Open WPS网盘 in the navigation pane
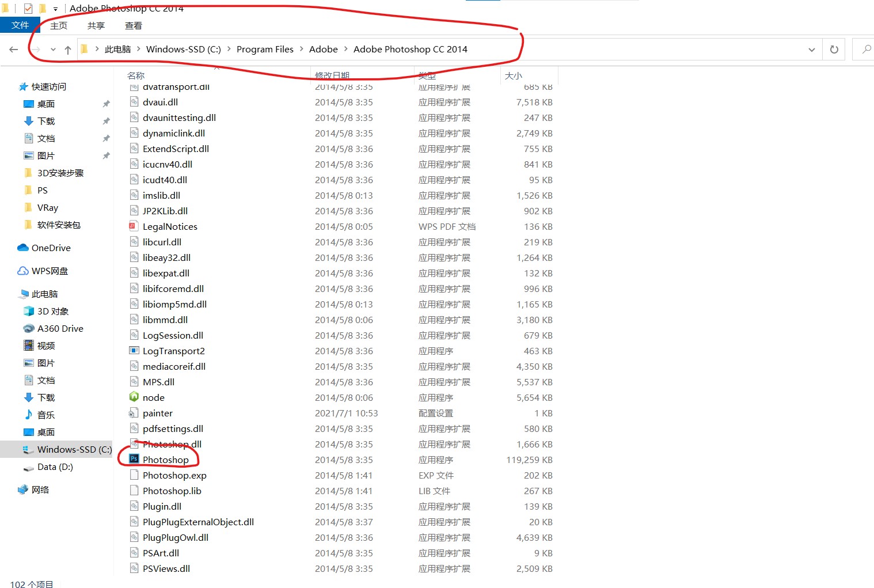Image resolution: width=874 pixels, height=588 pixels. 50,271
